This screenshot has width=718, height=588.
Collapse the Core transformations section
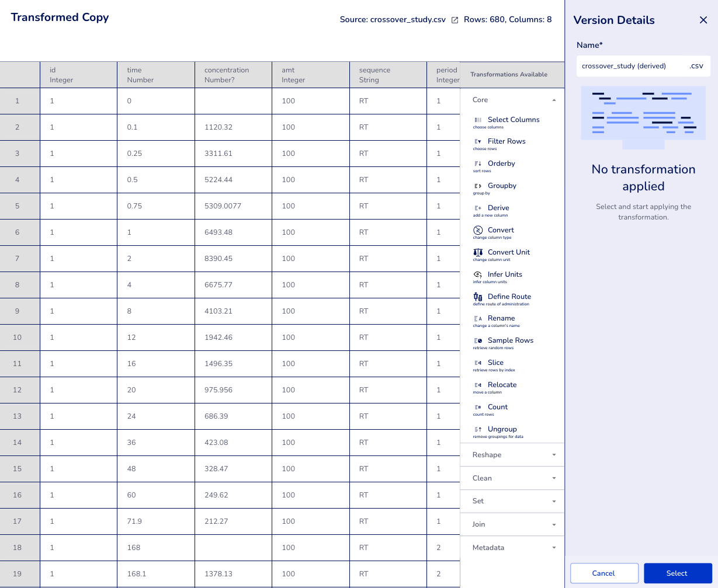tap(554, 100)
